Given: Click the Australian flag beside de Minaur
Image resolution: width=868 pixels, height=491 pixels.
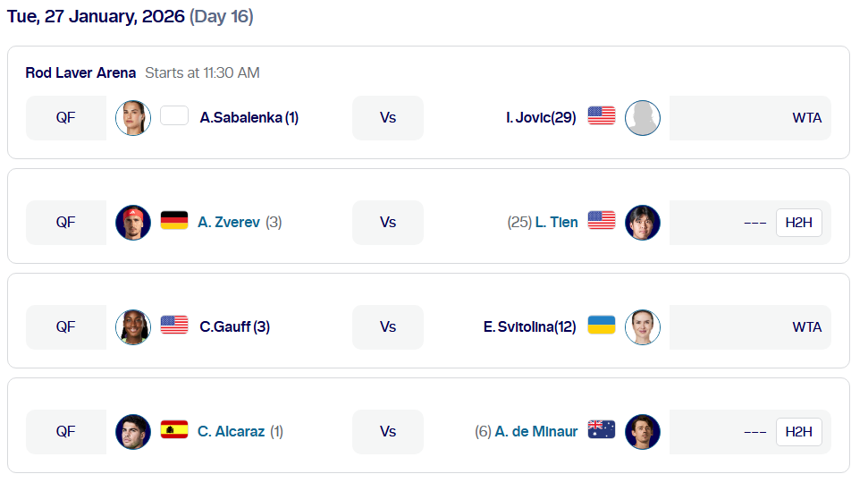Looking at the screenshot, I should tap(602, 429).
